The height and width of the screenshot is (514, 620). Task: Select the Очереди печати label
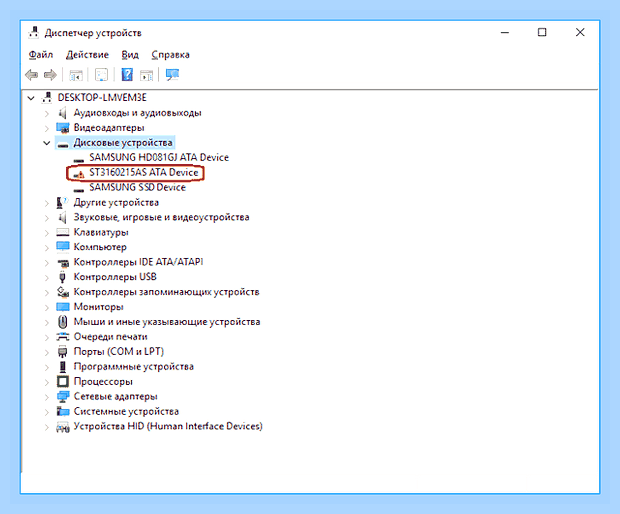coord(110,337)
